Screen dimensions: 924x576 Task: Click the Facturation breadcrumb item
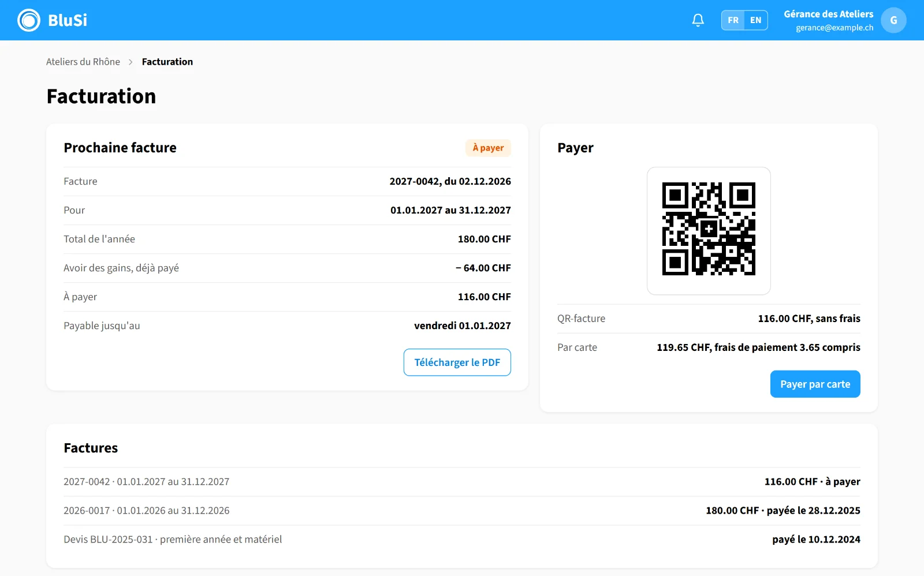(x=167, y=62)
